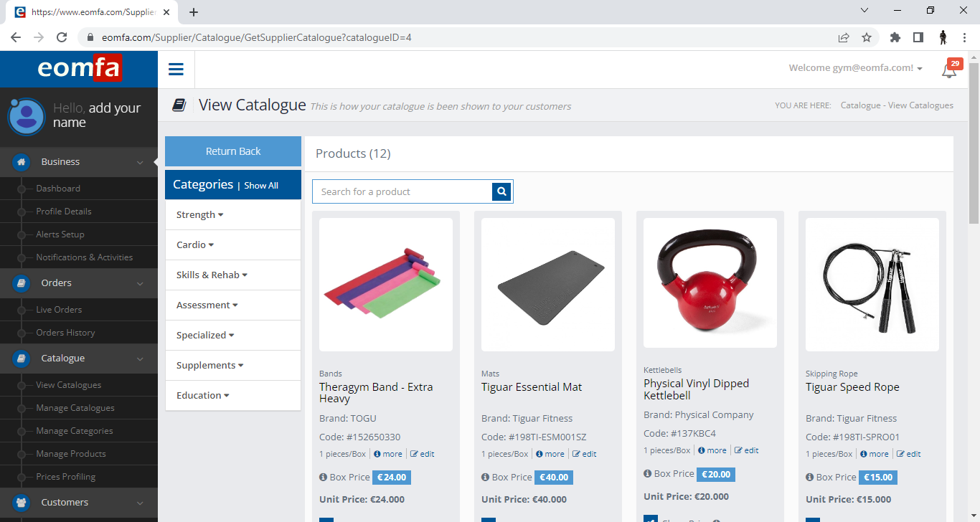Click the search magnifier button in the product search
980x522 pixels.
(502, 191)
